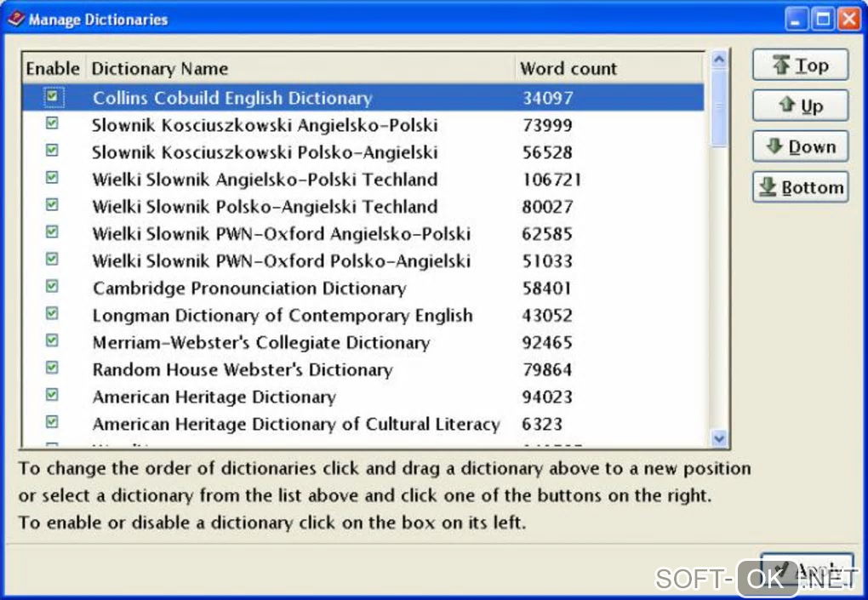Click word count 106721

(552, 180)
